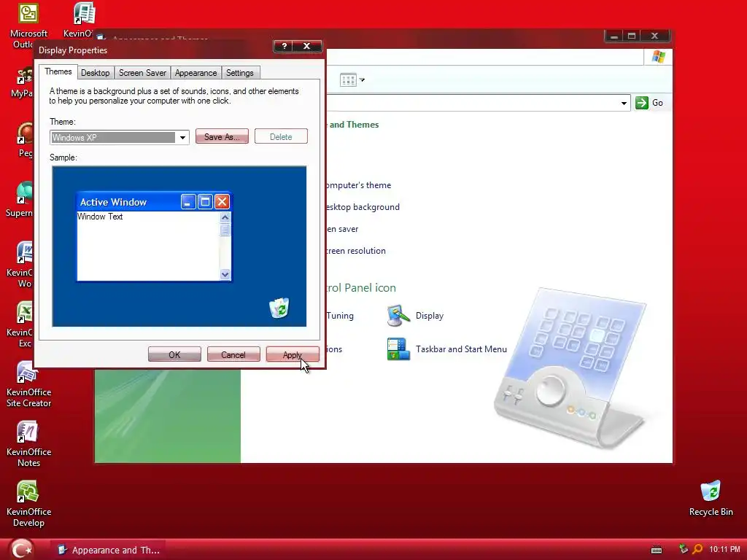Click sample window scrollbar up arrow
The width and height of the screenshot is (747, 560).
(x=225, y=217)
